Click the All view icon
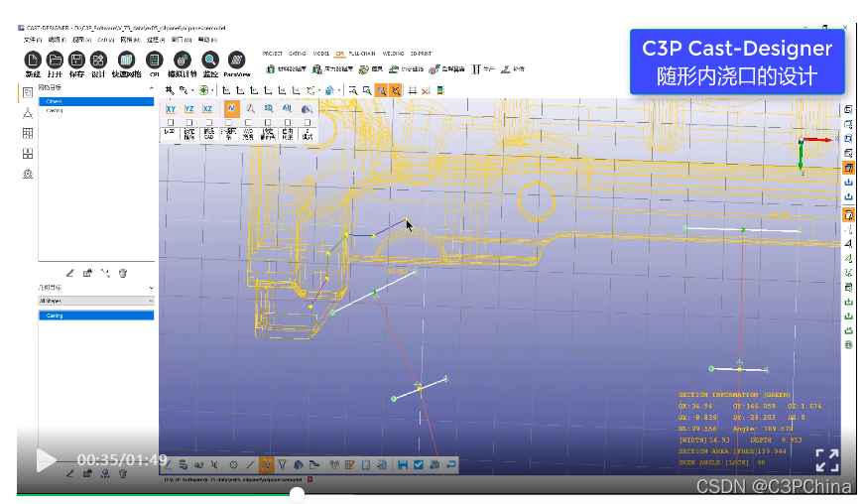Viewport: 867px width, 504px height. point(287,108)
